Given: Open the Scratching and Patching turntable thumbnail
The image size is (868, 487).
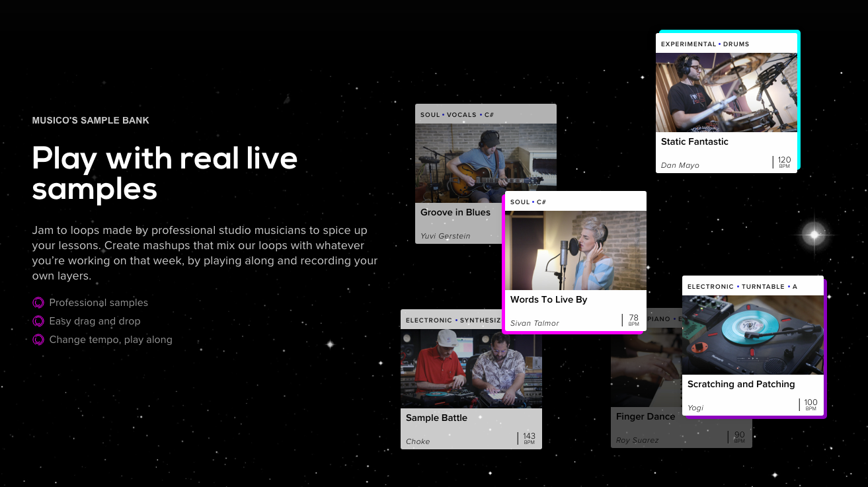Looking at the screenshot, I should pyautogui.click(x=753, y=335).
